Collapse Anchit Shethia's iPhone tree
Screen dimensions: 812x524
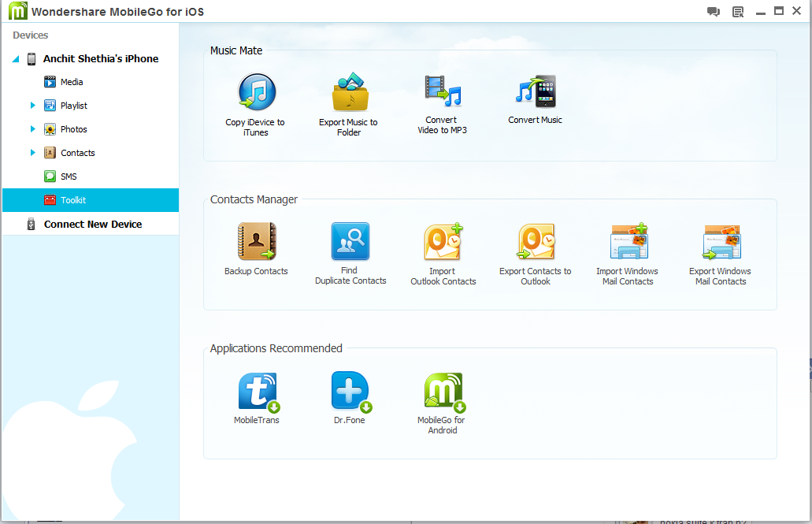(16, 59)
